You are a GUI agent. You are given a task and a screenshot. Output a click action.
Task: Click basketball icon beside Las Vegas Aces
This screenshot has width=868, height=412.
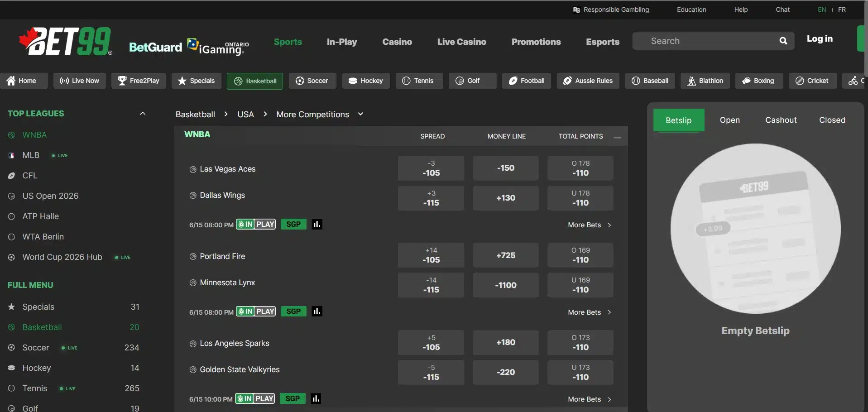pos(193,169)
